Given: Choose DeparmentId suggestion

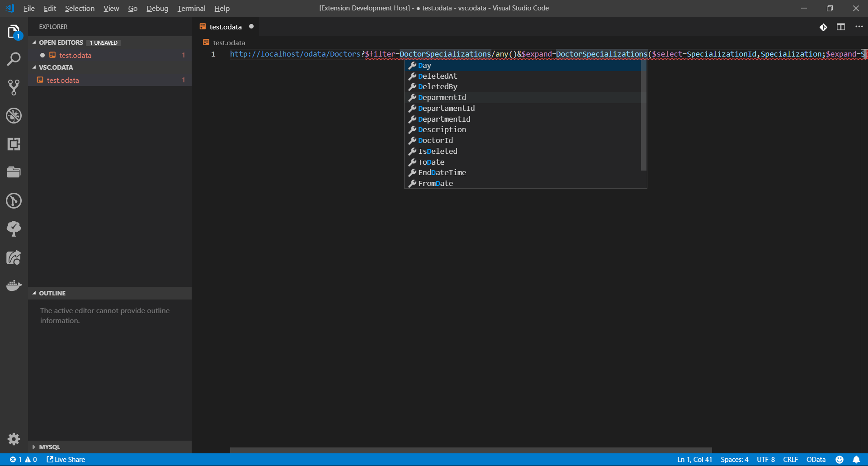Looking at the screenshot, I should pos(523,97).
